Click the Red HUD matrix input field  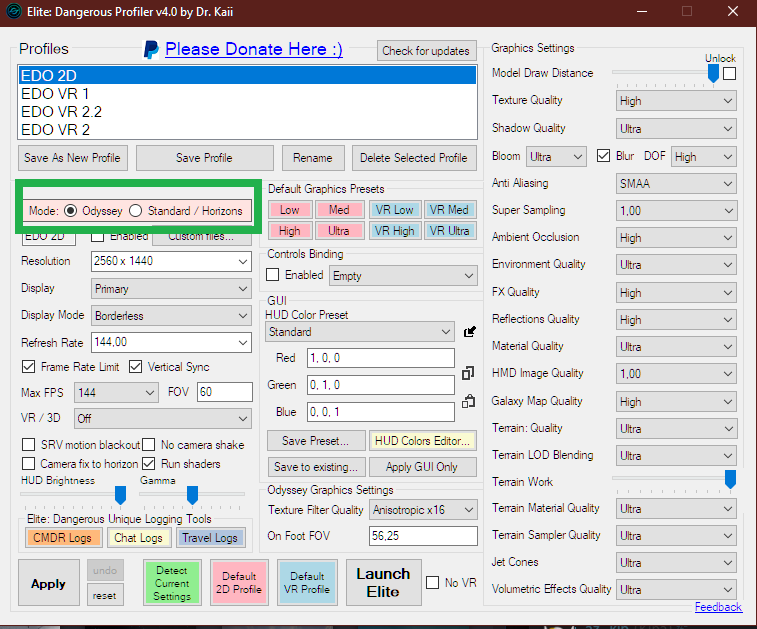[381, 358]
